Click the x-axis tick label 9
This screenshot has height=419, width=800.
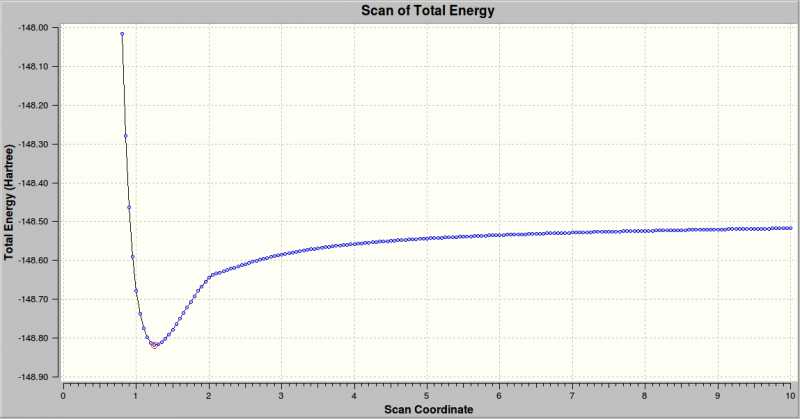click(717, 396)
